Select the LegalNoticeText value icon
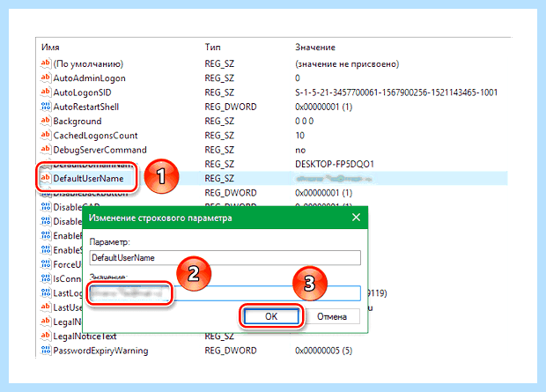Screen dimensions: 546x392 (x=45, y=336)
